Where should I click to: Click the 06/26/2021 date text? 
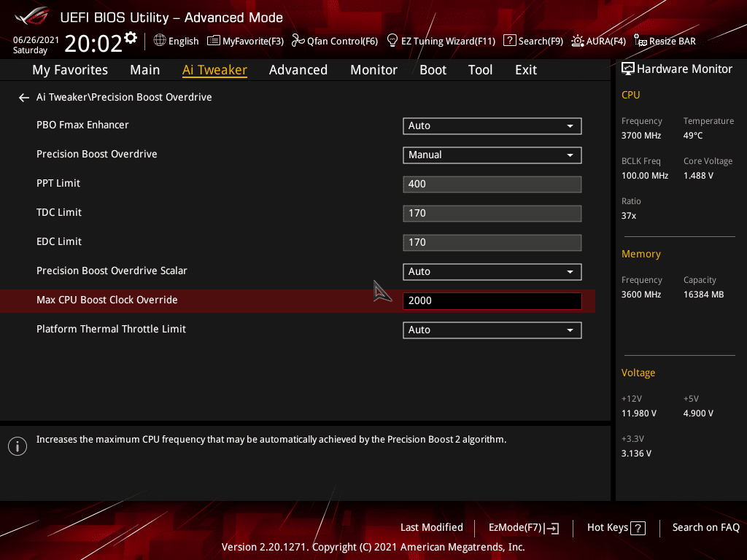click(x=36, y=40)
